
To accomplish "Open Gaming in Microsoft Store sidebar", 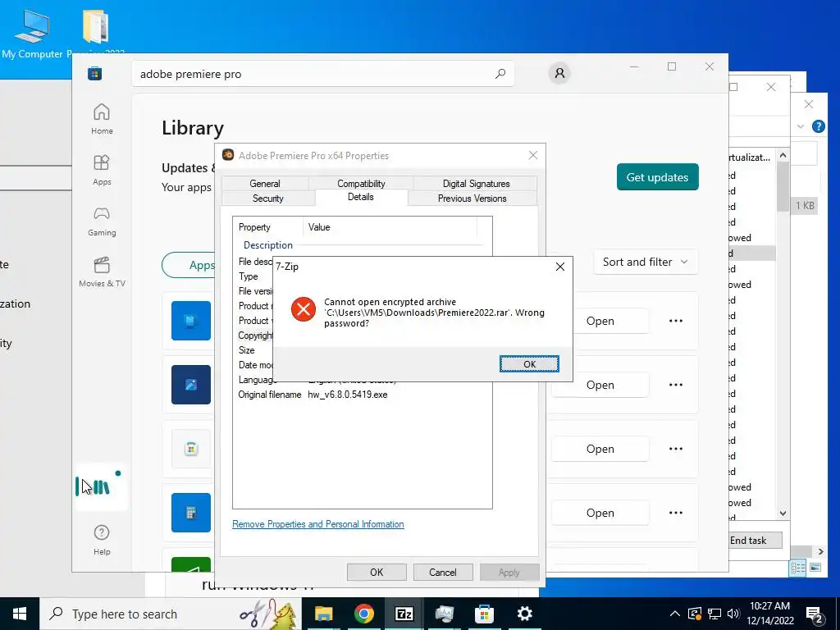I will click(102, 221).
